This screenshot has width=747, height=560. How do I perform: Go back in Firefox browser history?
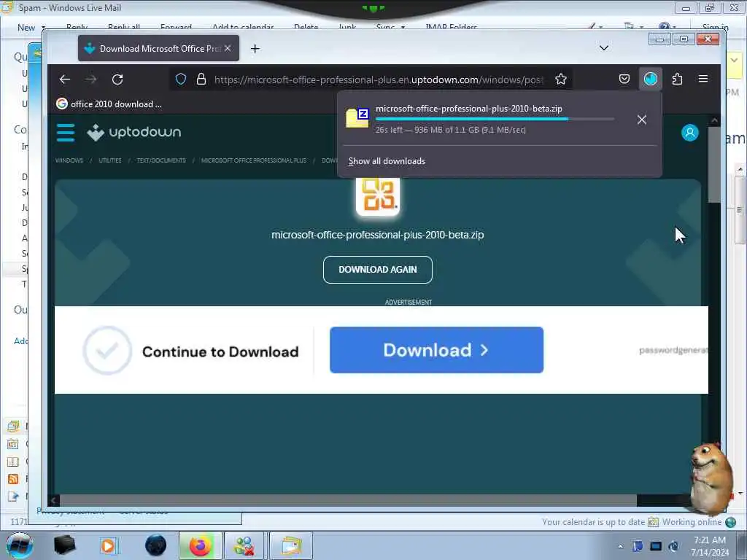pos(65,79)
